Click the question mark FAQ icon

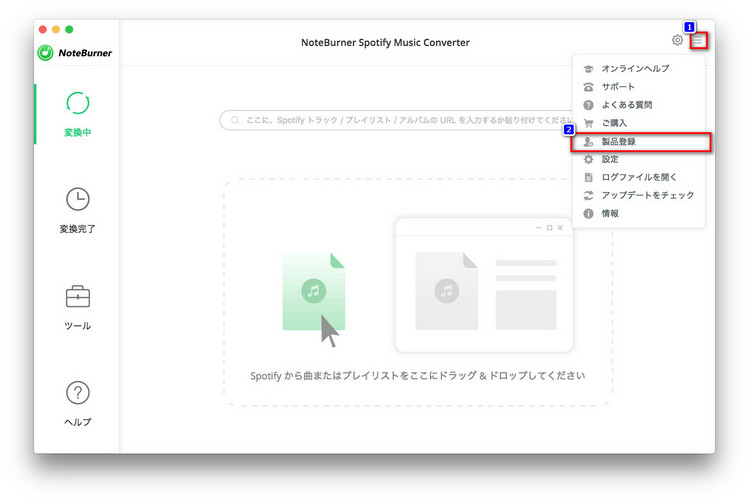pos(588,105)
